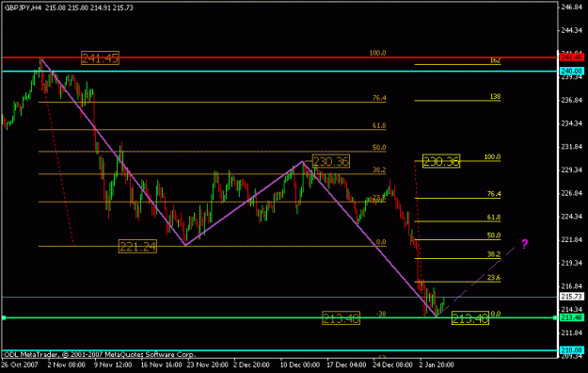Click the ODL MetaTrader copyright text

click(100, 354)
